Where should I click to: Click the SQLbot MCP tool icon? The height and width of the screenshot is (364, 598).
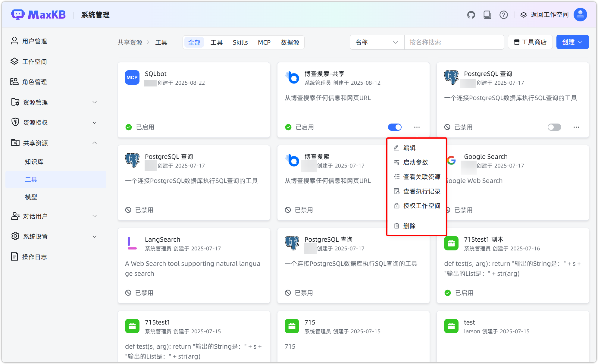tap(132, 77)
